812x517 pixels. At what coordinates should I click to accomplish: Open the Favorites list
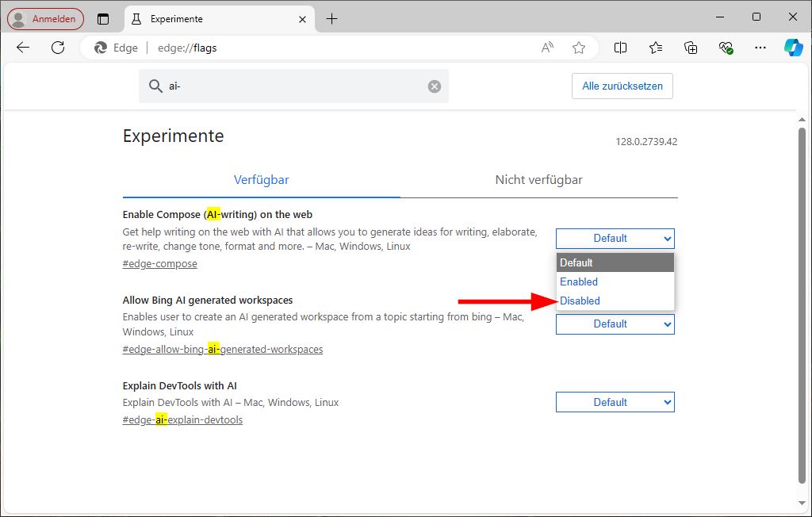(x=655, y=48)
